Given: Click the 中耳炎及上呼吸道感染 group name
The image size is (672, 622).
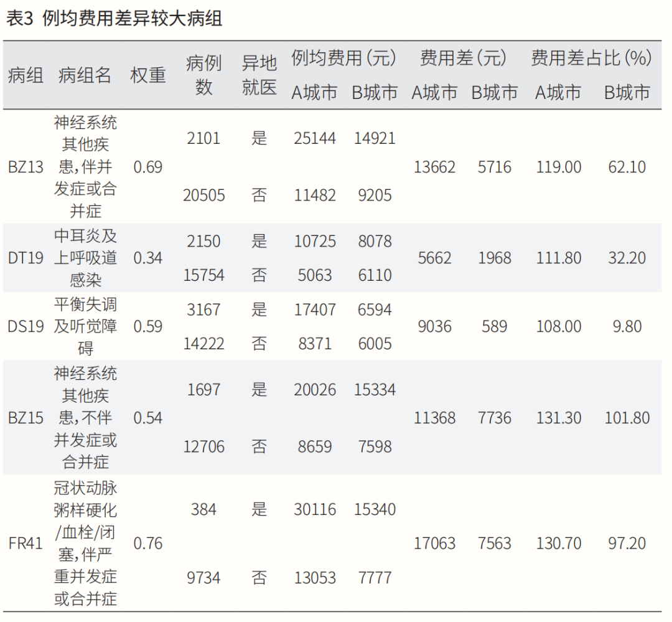Looking at the screenshot, I should click(85, 258).
